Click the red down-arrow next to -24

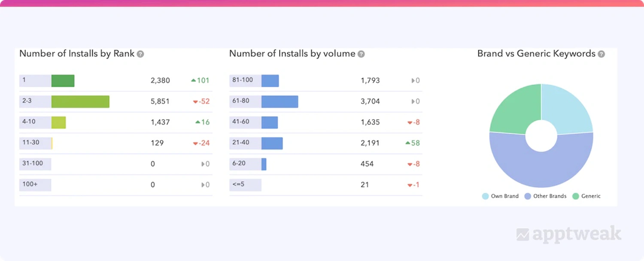pos(201,143)
